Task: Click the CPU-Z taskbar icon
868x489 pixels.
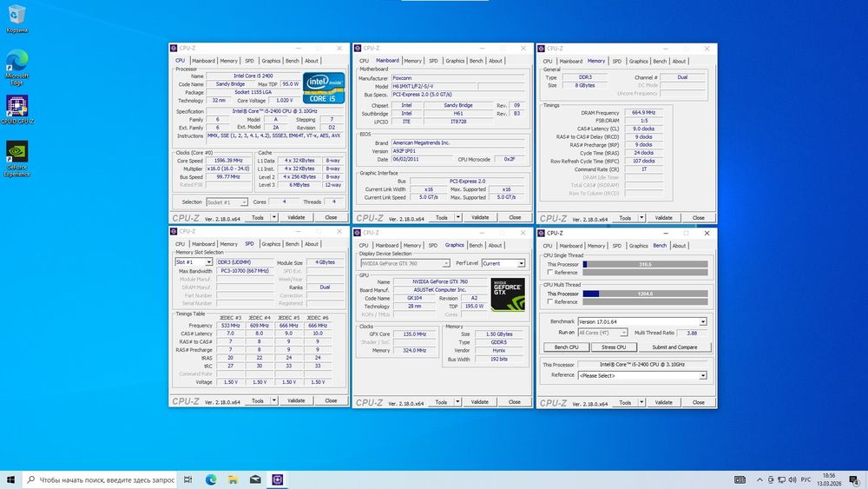Action: click(x=278, y=479)
